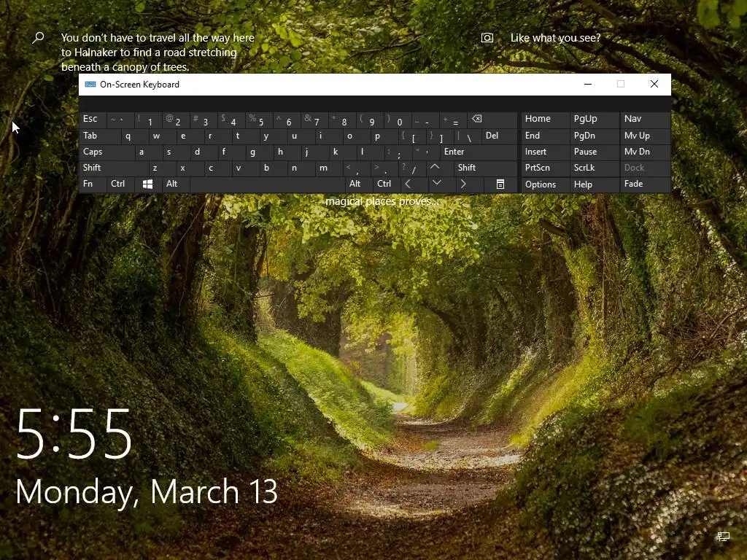Click the Halnaker canopy of trees caption
Image resolution: width=747 pixels, height=560 pixels.
pyautogui.click(x=158, y=52)
